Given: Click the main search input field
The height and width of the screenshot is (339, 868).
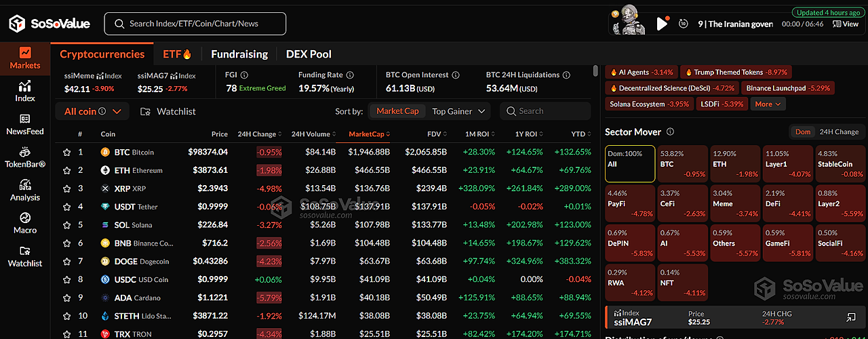Looking at the screenshot, I should click(195, 24).
